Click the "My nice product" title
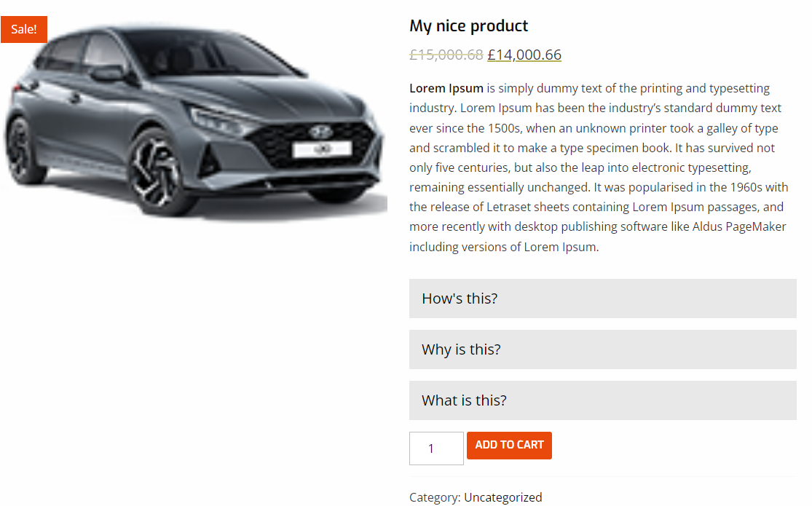812x506 pixels. [468, 26]
